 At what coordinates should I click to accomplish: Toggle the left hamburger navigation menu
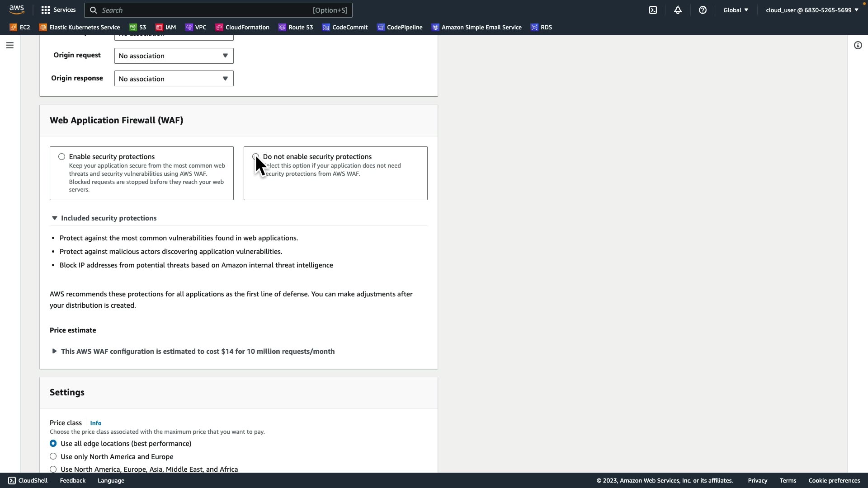point(10,45)
